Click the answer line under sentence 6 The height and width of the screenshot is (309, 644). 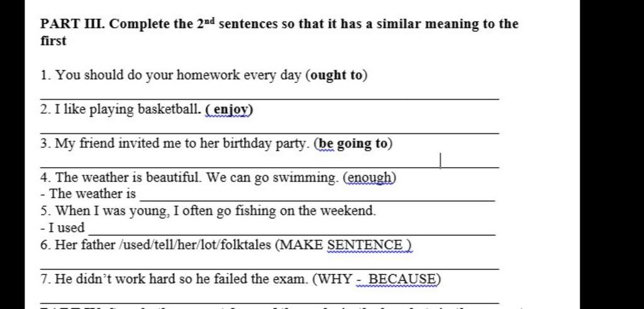269,269
